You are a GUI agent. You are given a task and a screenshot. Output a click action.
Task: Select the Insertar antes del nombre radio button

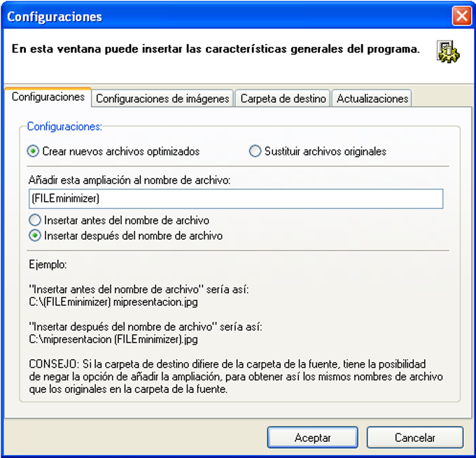click(x=35, y=220)
